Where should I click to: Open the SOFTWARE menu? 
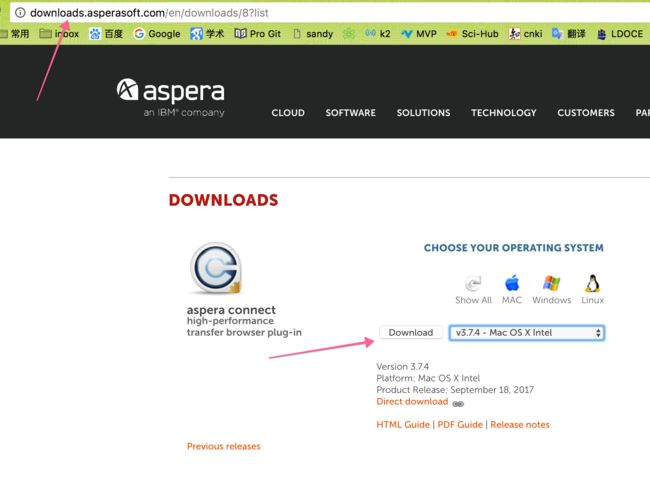351,113
